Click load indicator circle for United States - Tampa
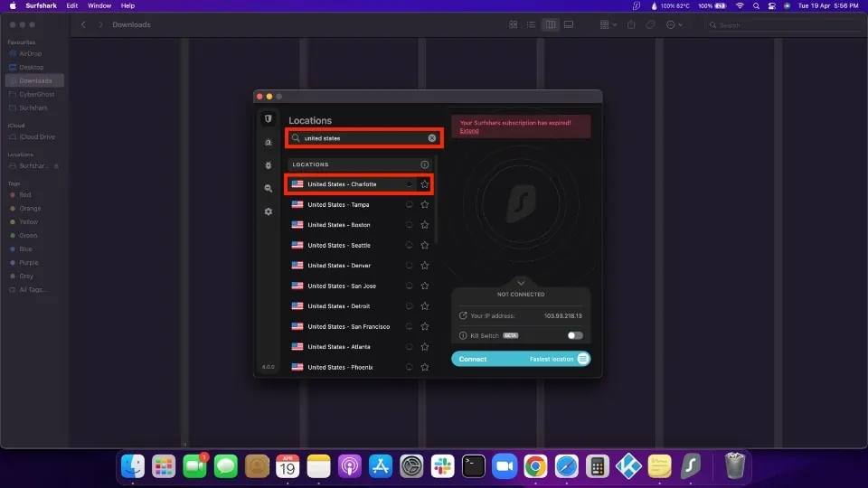The width and height of the screenshot is (868, 488). 409,205
